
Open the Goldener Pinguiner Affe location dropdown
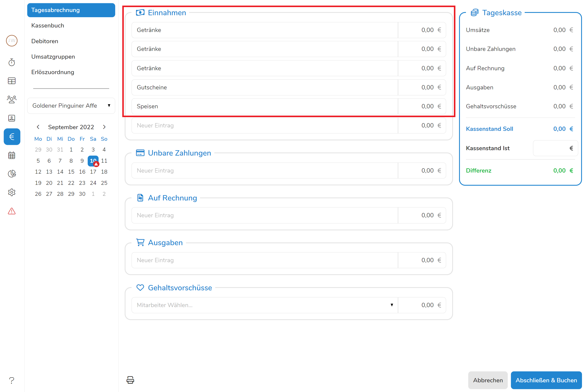tap(71, 106)
